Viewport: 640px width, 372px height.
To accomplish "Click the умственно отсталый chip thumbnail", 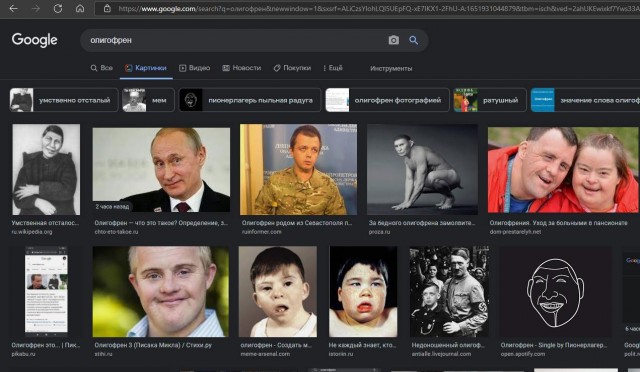I will (x=21, y=100).
